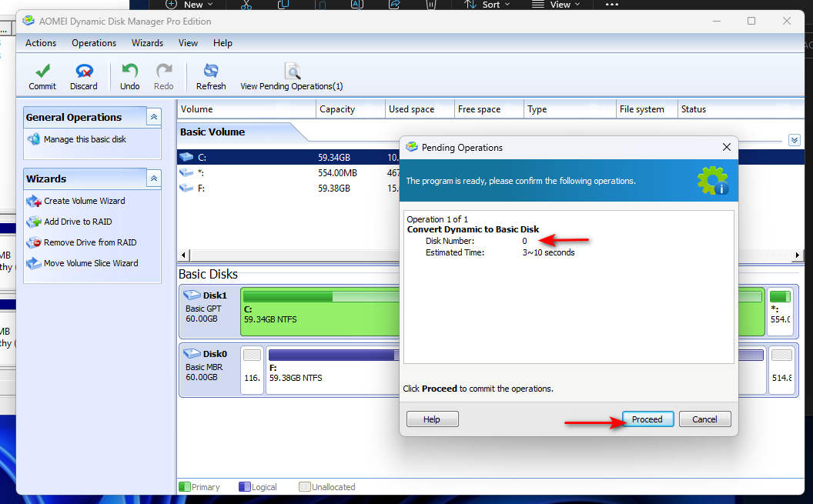Open the background window's View dropdown
This screenshot has height=504, width=813.
tap(556, 5)
